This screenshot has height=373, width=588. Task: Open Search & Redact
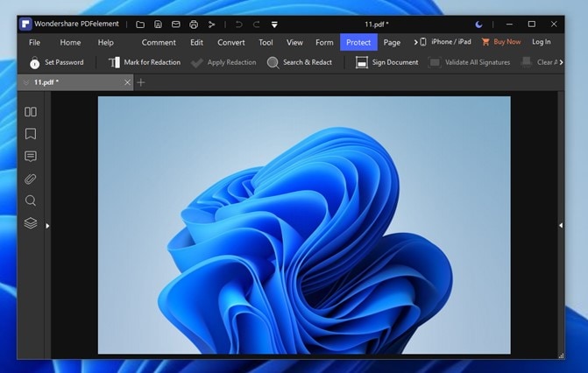(299, 62)
